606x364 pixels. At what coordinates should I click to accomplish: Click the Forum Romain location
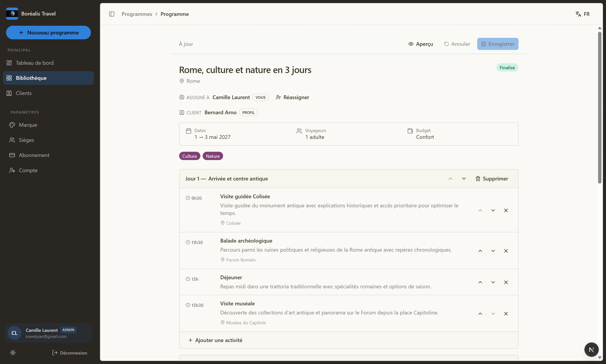coord(238,260)
